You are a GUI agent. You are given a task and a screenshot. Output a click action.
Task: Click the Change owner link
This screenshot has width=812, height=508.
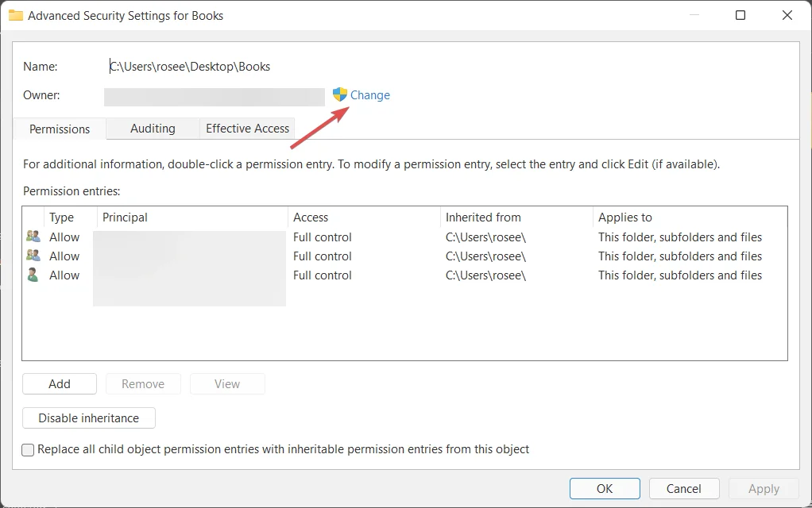click(370, 95)
